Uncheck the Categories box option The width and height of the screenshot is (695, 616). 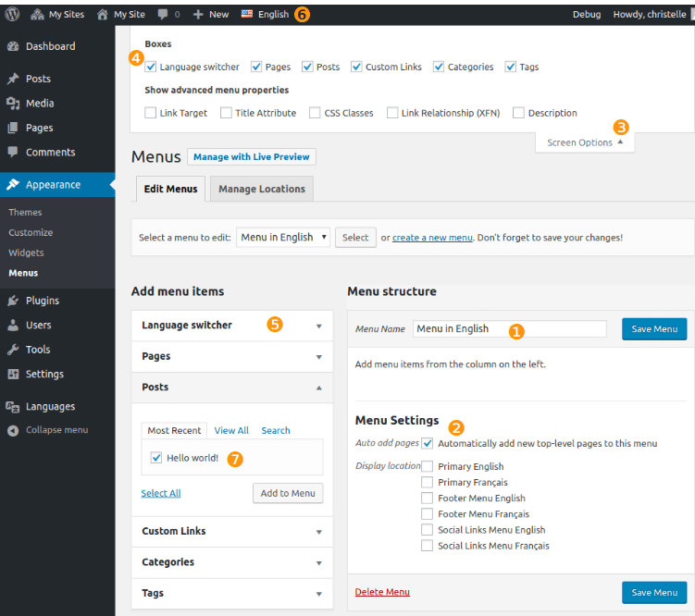pyautogui.click(x=439, y=67)
